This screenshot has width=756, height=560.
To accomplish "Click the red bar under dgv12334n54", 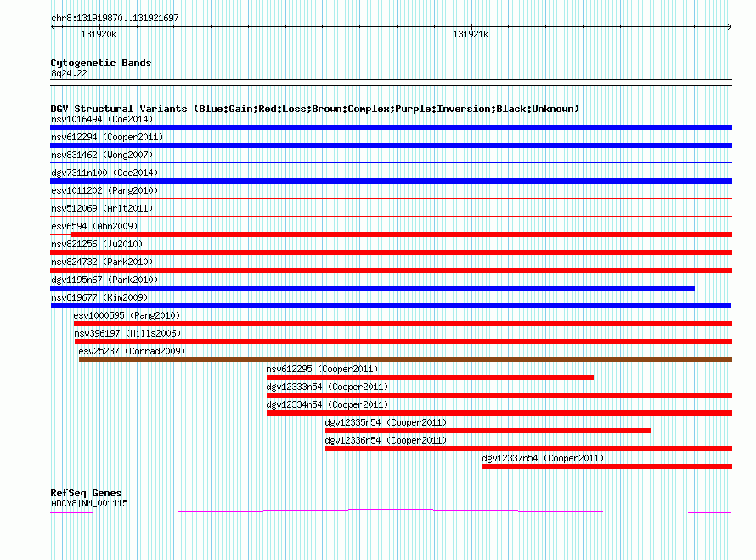I will [x=499, y=413].
